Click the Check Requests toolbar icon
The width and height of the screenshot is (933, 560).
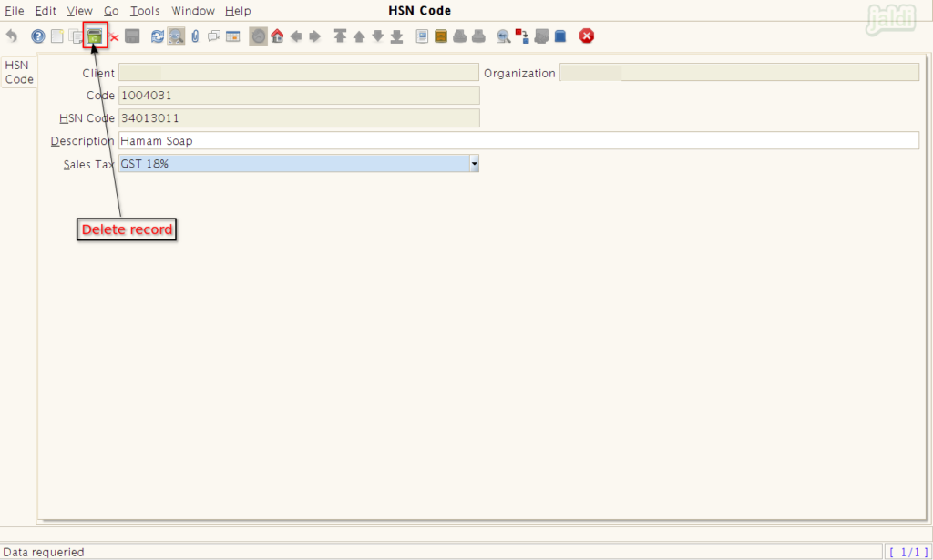coord(541,36)
